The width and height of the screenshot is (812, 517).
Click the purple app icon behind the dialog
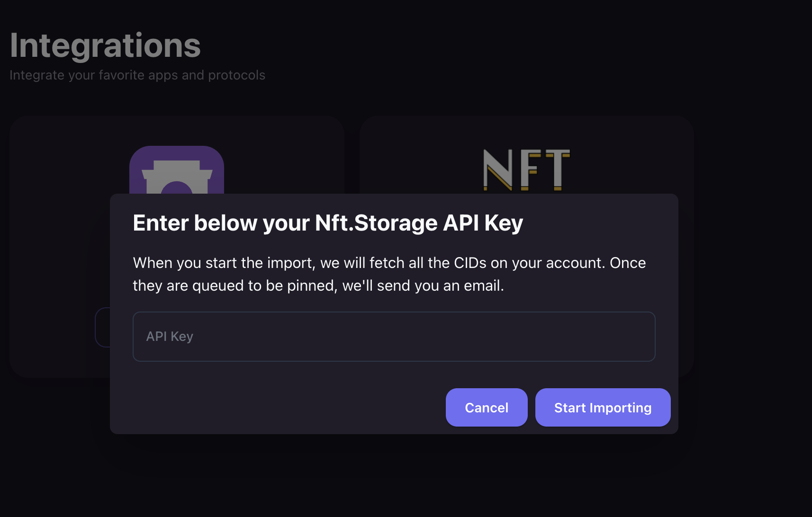[x=176, y=170]
